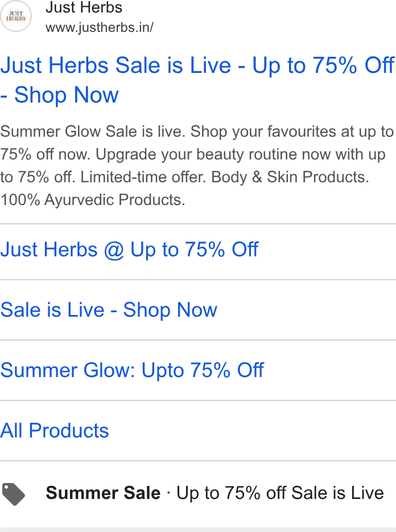This screenshot has width=396, height=532.
Task: Open 'Just Herbs @ Up to 75% Off' sitelink
Action: click(129, 249)
